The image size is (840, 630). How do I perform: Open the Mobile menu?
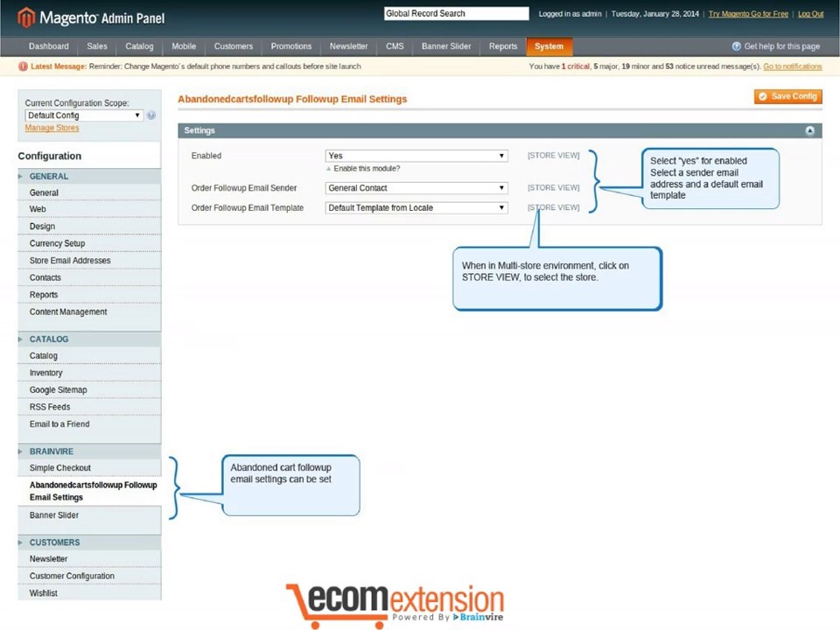[184, 46]
